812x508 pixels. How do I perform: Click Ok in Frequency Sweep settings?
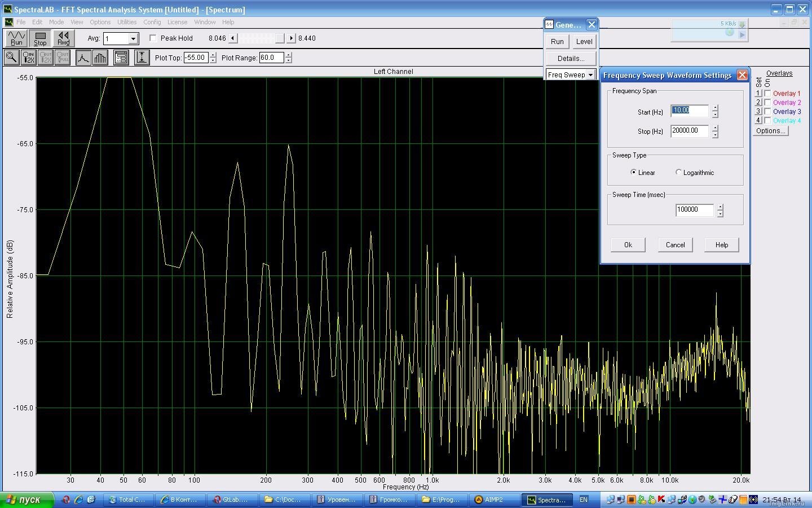(x=628, y=245)
